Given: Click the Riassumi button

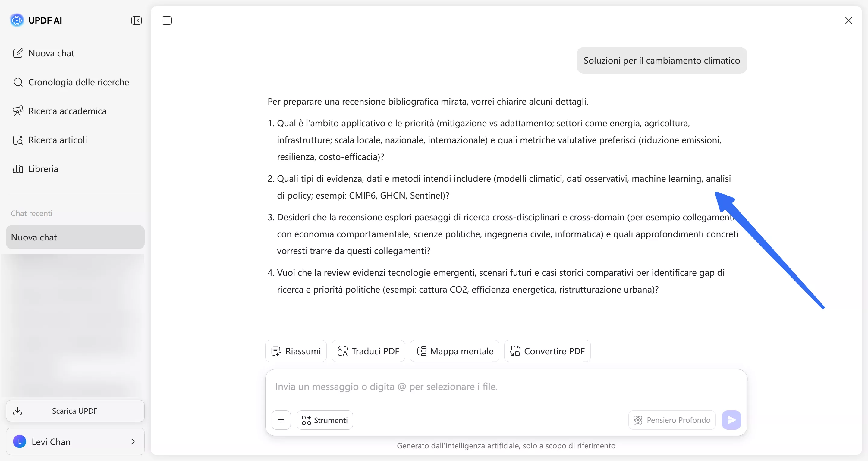Looking at the screenshot, I should click(295, 351).
